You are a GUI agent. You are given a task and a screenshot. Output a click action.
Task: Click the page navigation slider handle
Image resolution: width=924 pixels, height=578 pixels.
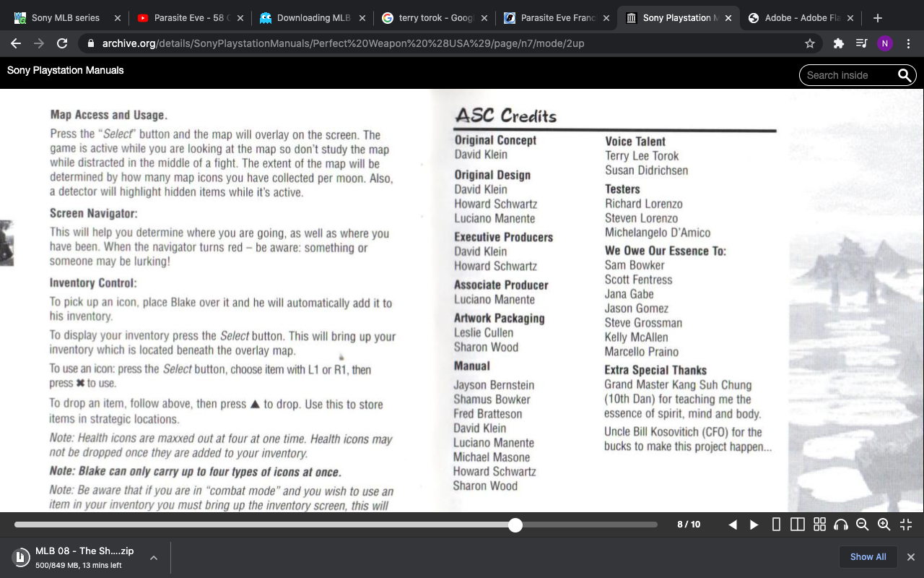[515, 525]
